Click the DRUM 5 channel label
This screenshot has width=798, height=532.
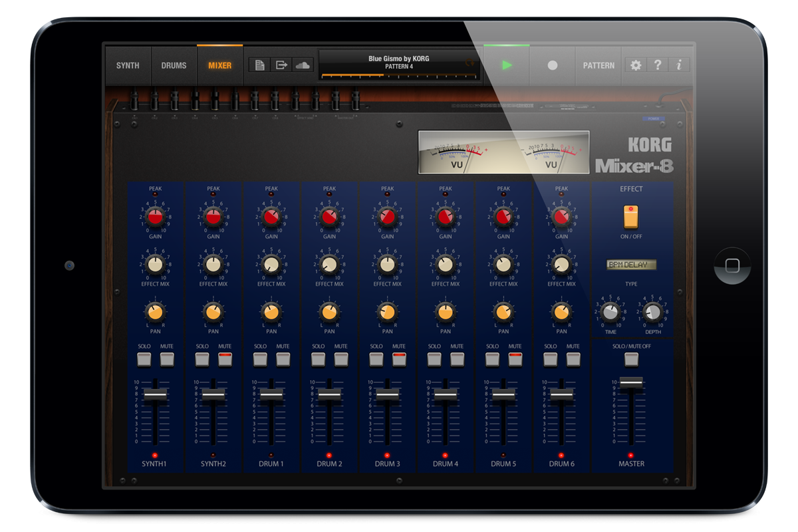(503, 464)
